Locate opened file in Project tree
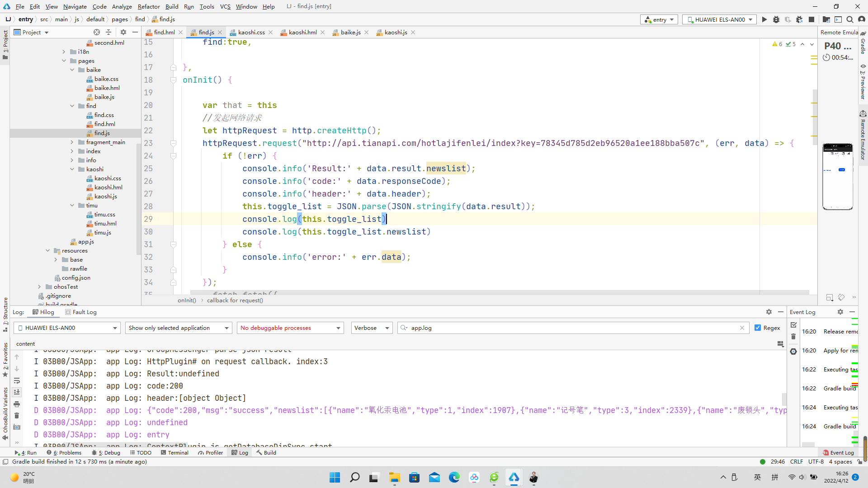Screen dimensions: 868x488 [x=97, y=32]
